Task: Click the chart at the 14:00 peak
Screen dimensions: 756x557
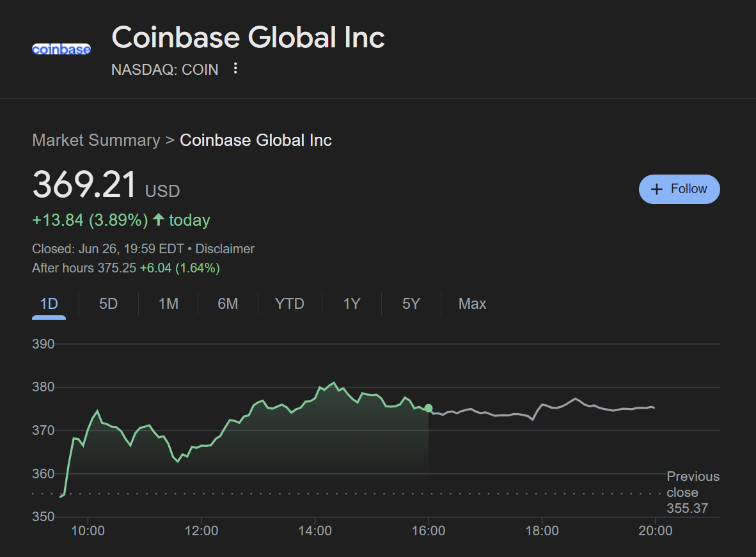Action: click(333, 383)
